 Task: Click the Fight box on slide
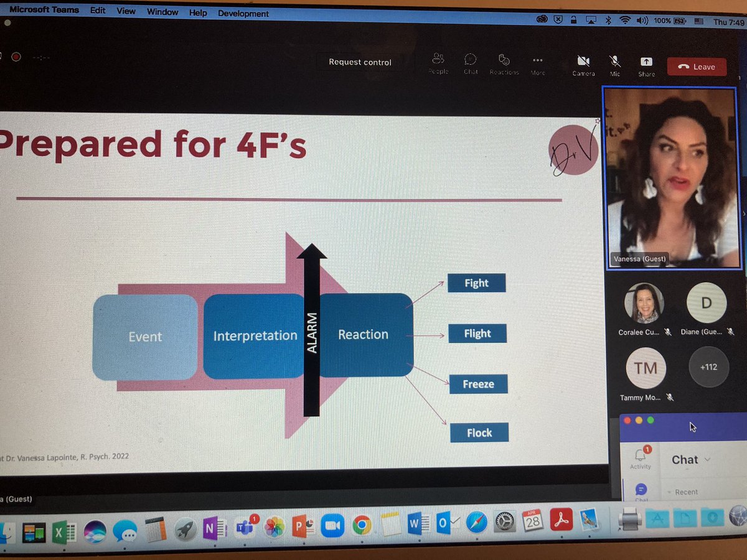click(x=477, y=283)
